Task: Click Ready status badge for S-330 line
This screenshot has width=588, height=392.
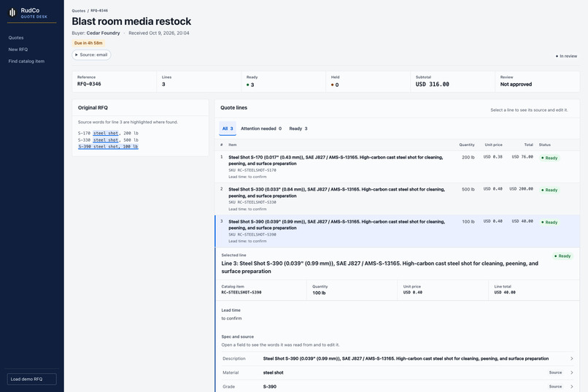Action: [549, 190]
